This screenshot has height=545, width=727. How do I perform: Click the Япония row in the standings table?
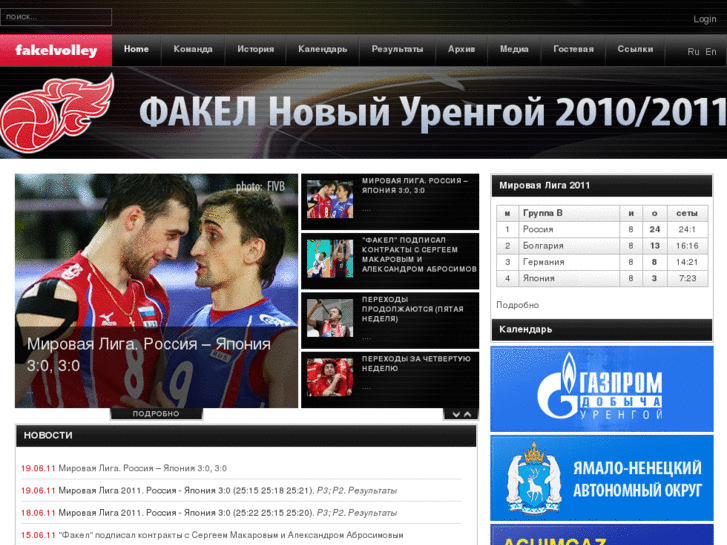(x=602, y=278)
